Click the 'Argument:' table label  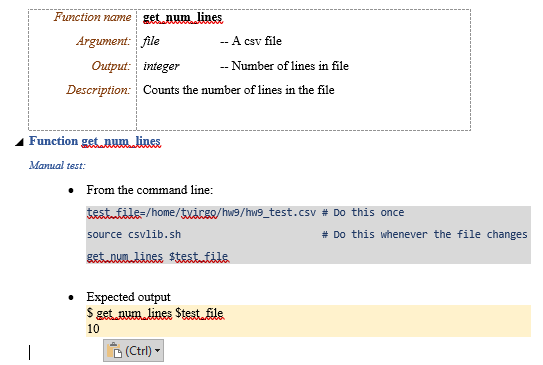(104, 41)
